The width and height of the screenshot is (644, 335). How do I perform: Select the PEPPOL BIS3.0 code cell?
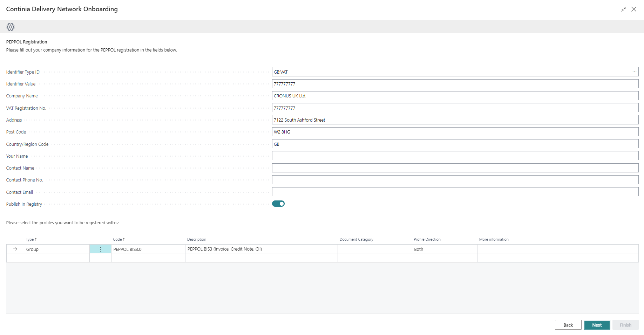[x=148, y=249]
